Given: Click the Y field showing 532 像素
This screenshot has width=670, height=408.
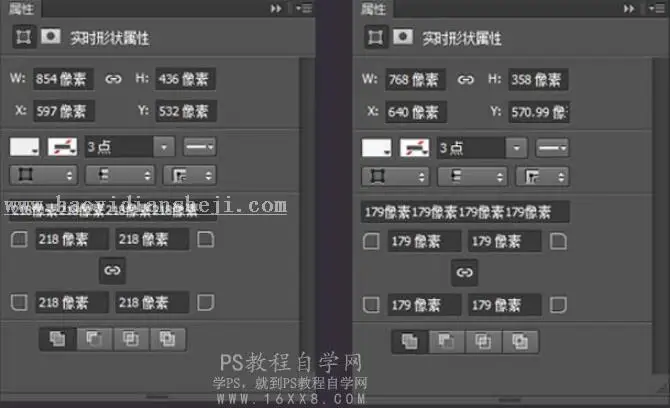Looking at the screenshot, I should [186, 112].
